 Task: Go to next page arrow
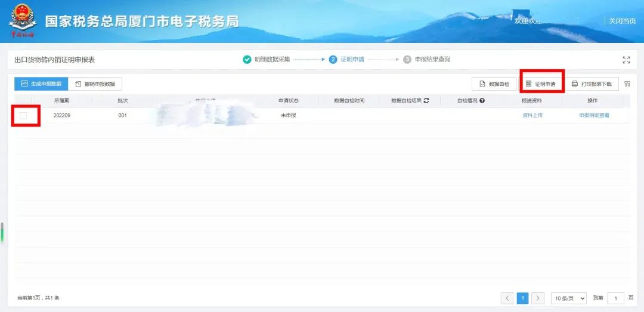pos(538,298)
